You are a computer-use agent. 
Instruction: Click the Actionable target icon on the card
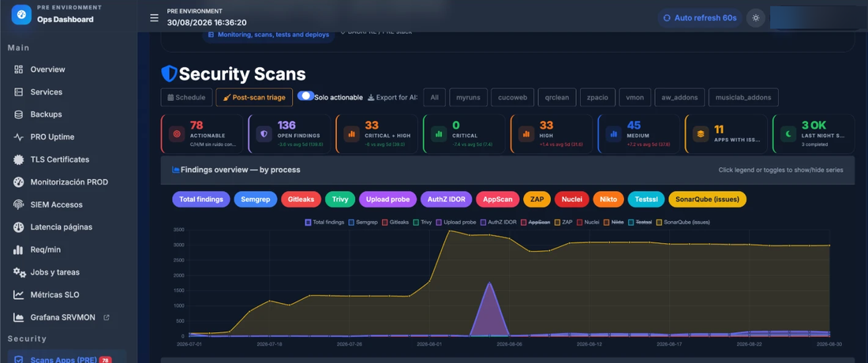[177, 133]
